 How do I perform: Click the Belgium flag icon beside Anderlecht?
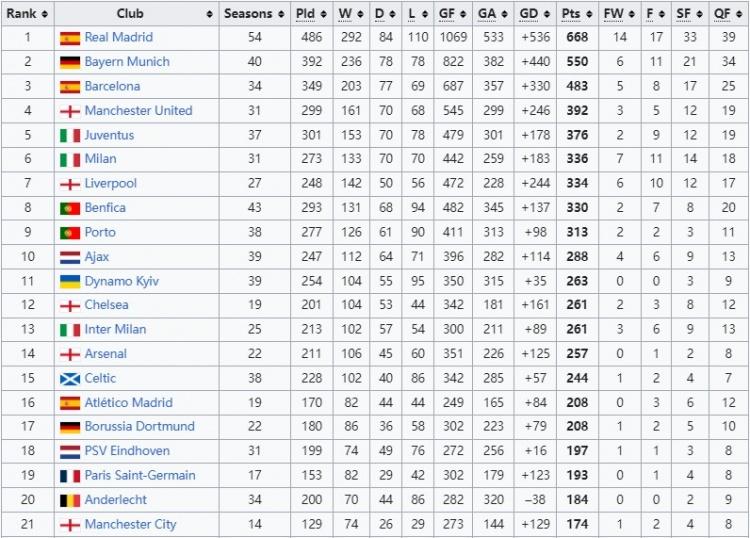(x=69, y=500)
